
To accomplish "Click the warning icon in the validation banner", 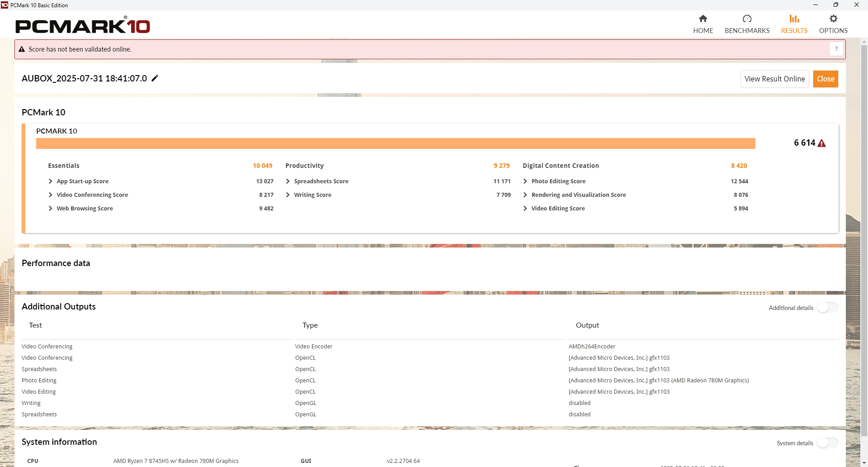I will 22,49.
